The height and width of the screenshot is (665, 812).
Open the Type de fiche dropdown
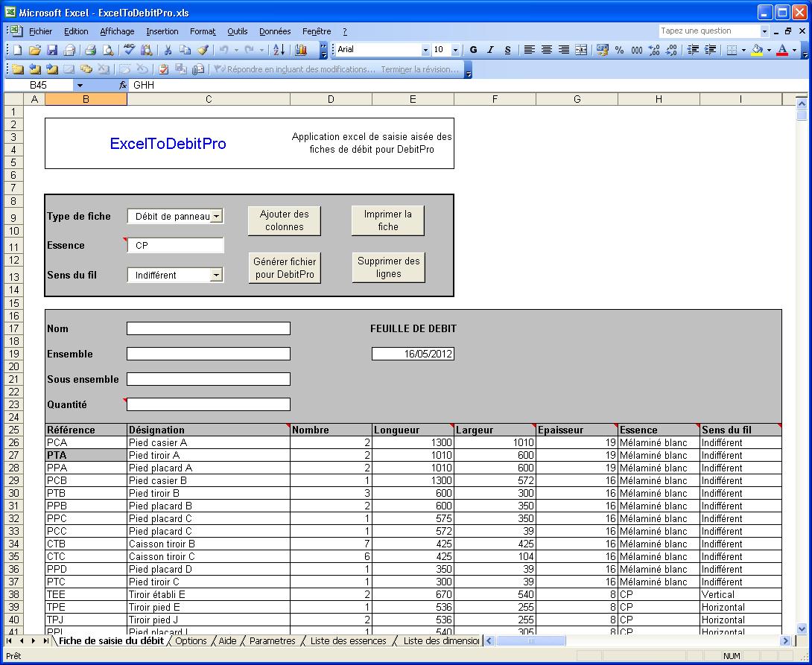(216, 217)
